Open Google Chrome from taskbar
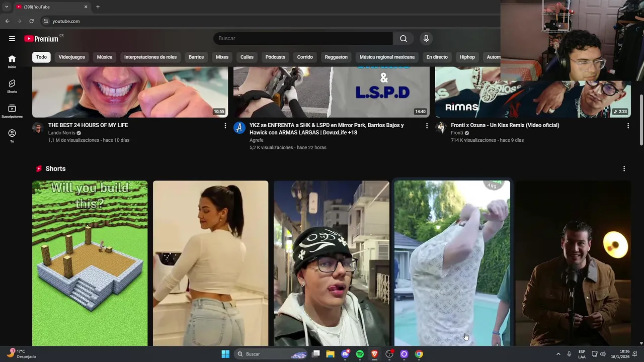This screenshot has width=644, height=362. 419,354
